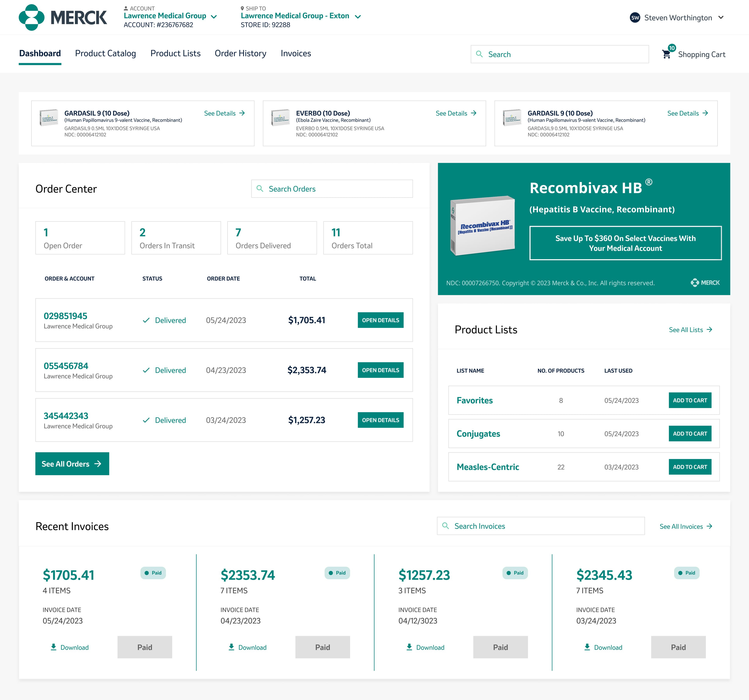The width and height of the screenshot is (749, 700).
Task: Select the 2 Orders In Transit card
Action: 176,238
